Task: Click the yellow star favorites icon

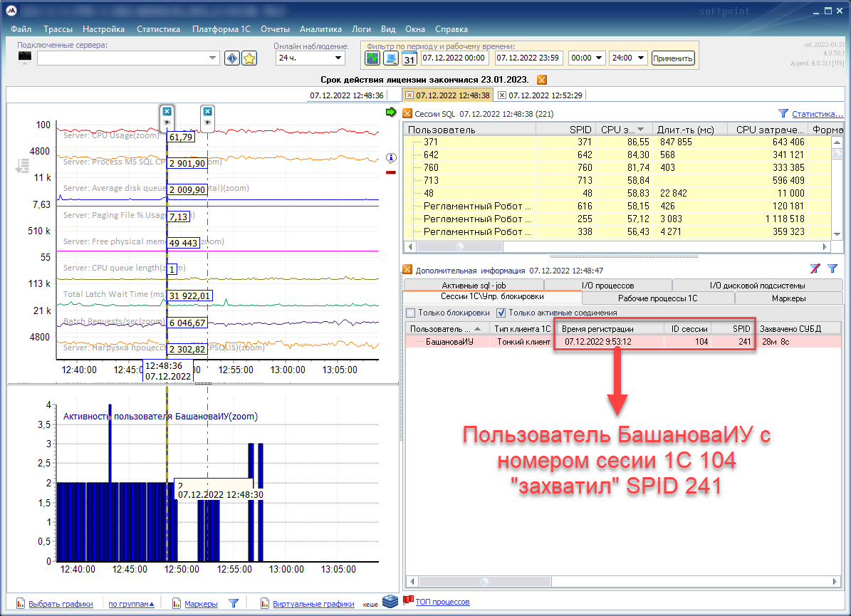Action: [249, 58]
